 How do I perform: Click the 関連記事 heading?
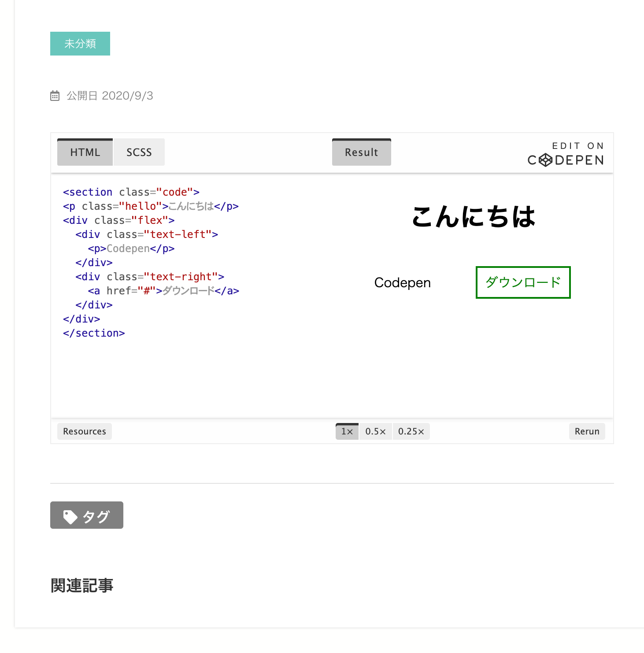82,586
